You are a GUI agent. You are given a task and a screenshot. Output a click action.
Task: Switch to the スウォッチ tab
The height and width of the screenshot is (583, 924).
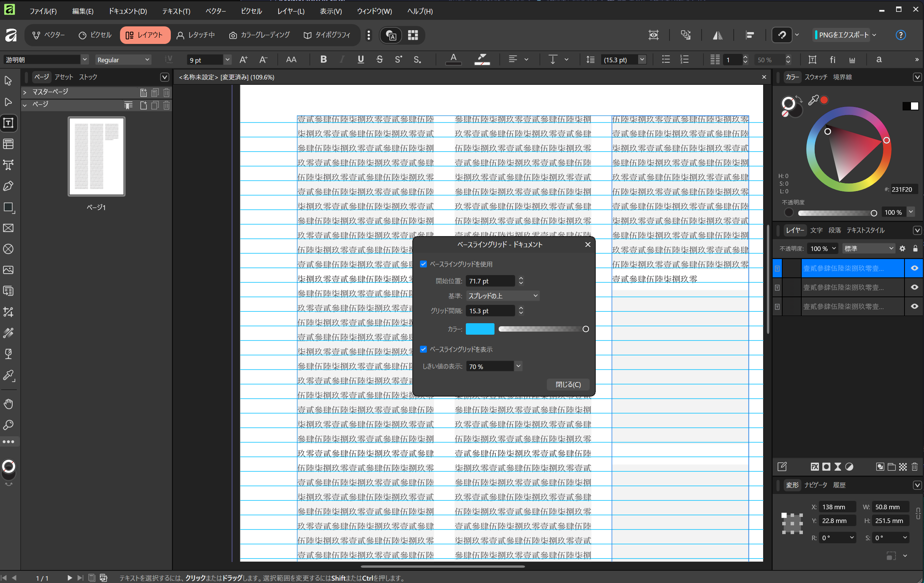tap(815, 77)
